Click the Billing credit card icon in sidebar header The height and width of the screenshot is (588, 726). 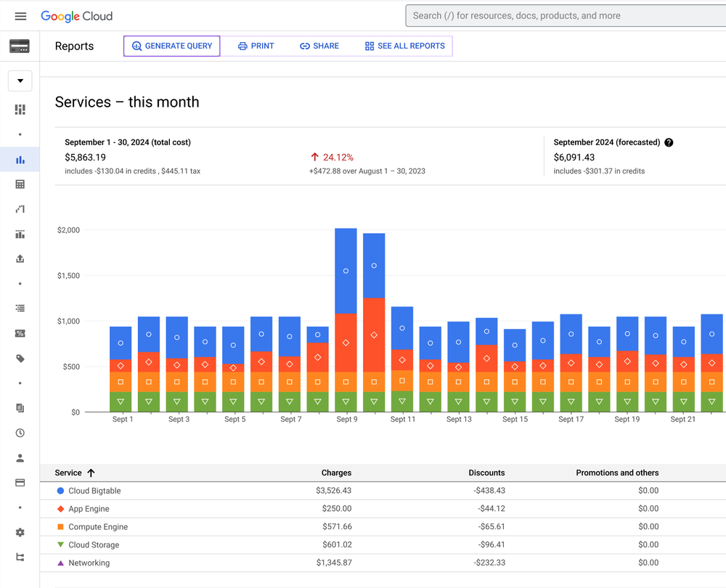(x=20, y=46)
